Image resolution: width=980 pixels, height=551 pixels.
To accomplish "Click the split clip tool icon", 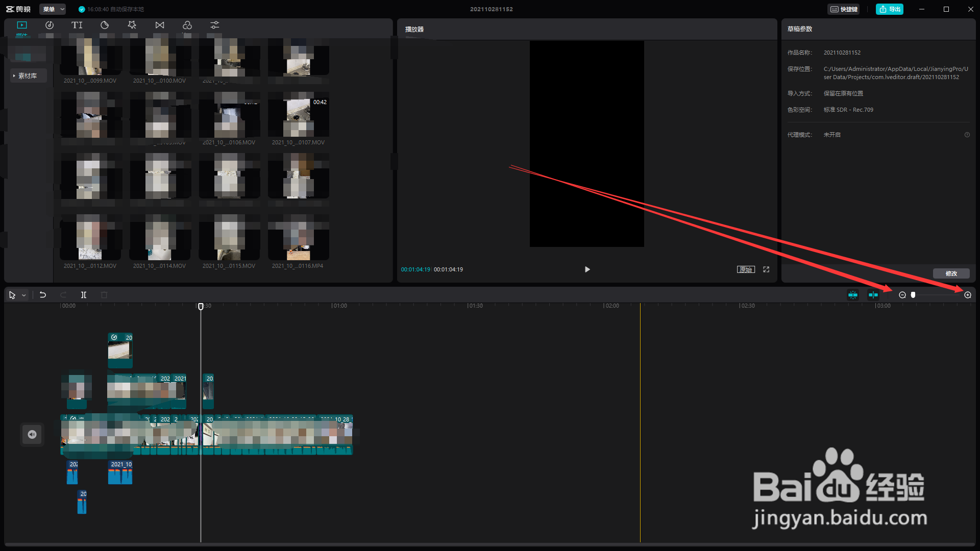I will click(84, 295).
